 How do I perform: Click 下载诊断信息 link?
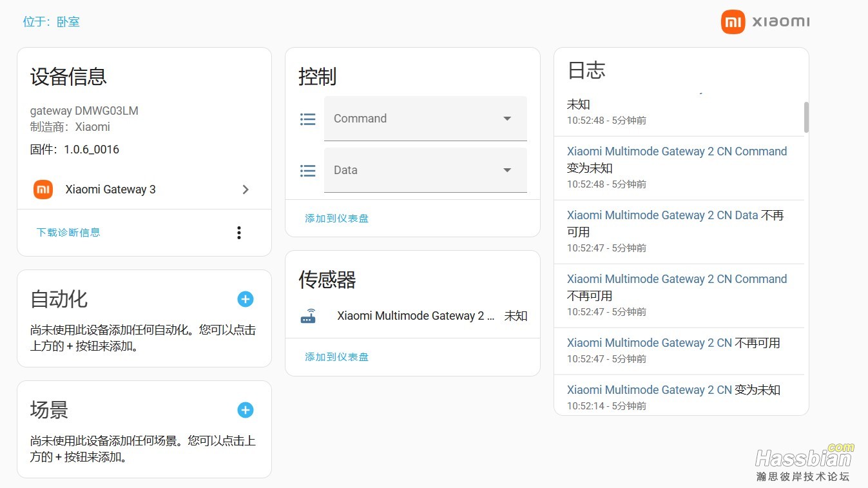pos(68,232)
